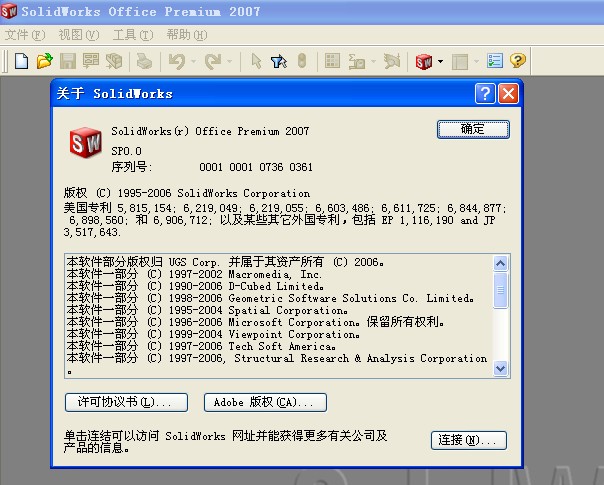
Task: Click the Make Drawing from Part icon
Action: coord(91,61)
